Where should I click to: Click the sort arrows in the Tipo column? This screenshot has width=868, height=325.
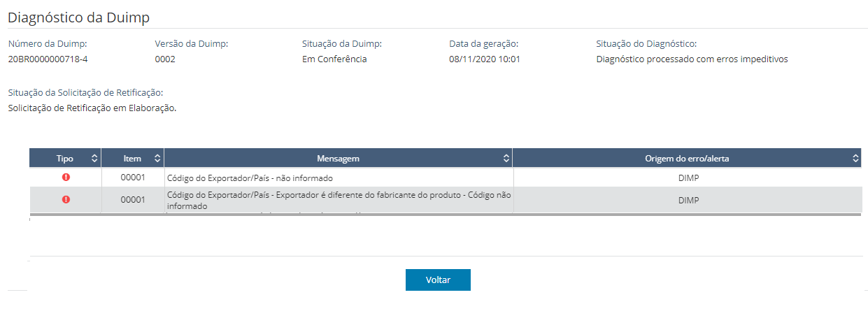point(94,159)
